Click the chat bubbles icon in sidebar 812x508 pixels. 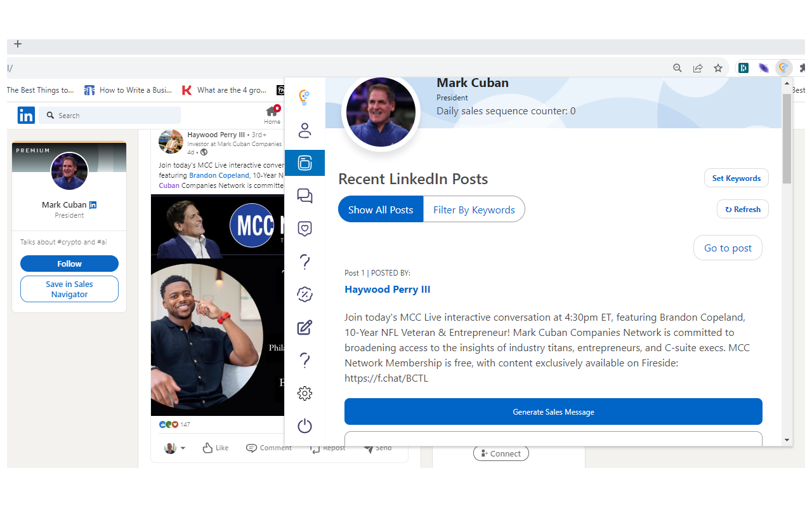click(304, 196)
